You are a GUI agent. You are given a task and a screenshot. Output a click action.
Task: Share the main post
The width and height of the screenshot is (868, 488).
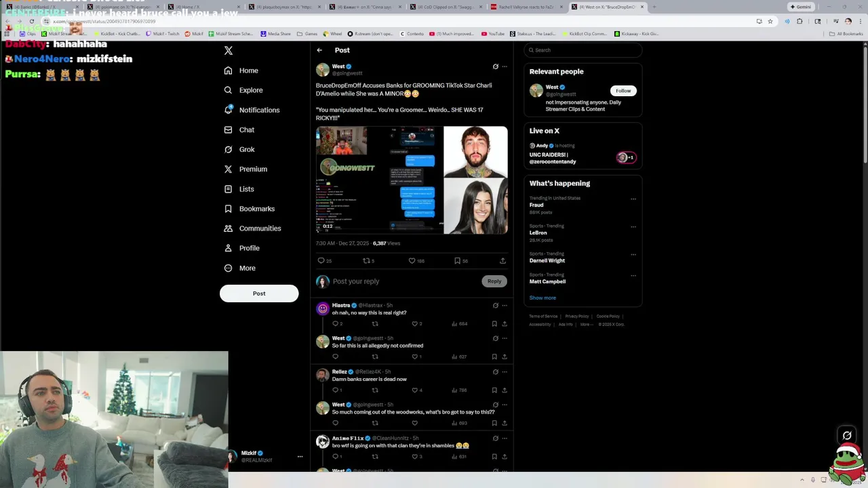point(502,260)
